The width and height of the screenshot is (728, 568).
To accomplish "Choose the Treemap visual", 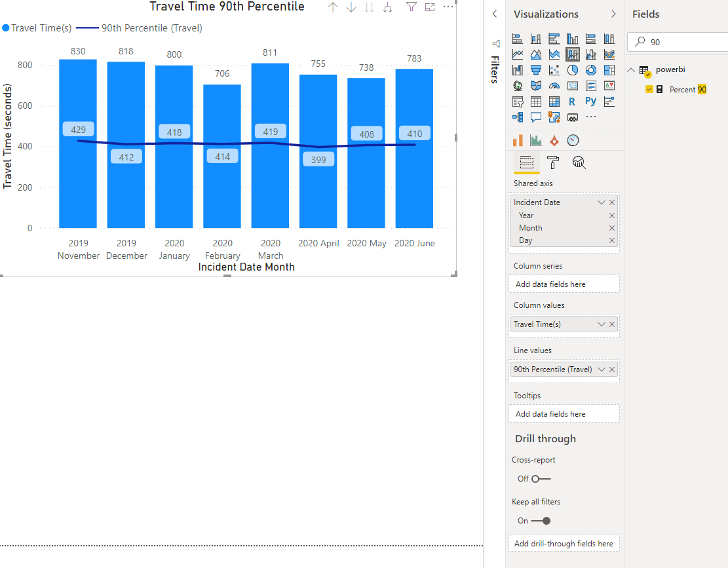I will coord(609,70).
